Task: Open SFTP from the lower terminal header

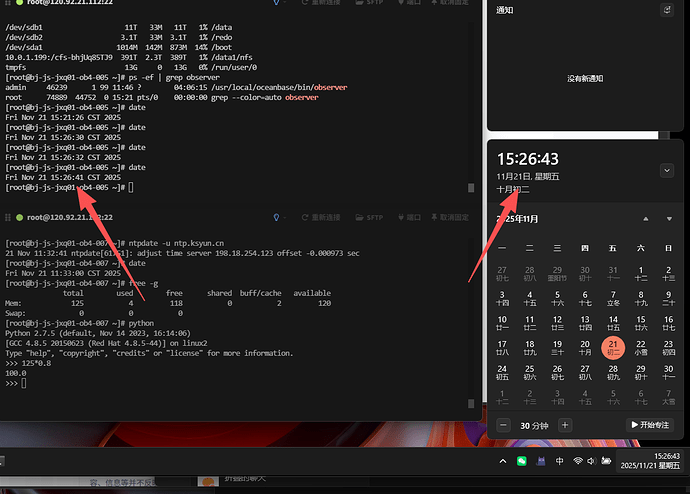Action: tap(368, 217)
